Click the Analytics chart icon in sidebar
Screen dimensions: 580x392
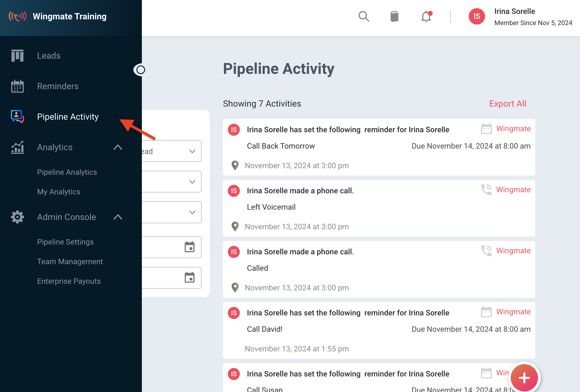[17, 147]
